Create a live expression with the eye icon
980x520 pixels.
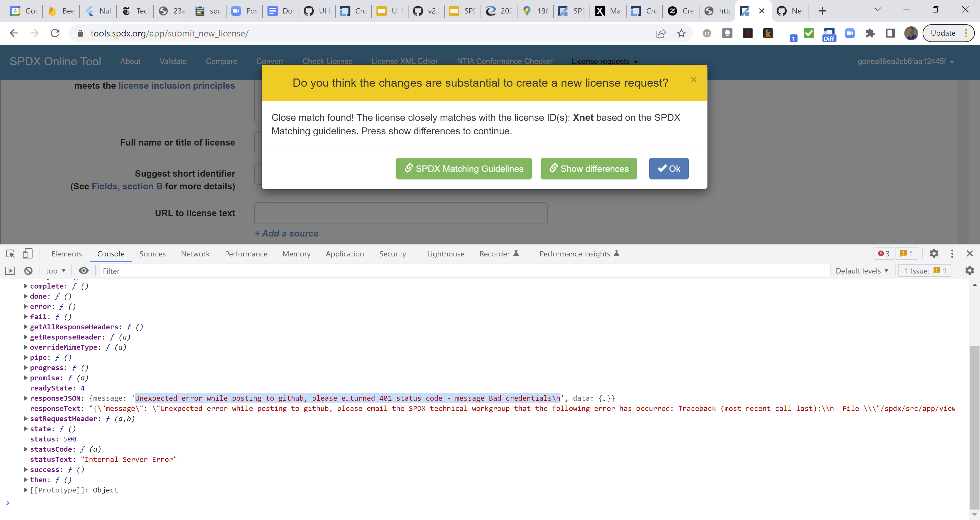(83, 271)
